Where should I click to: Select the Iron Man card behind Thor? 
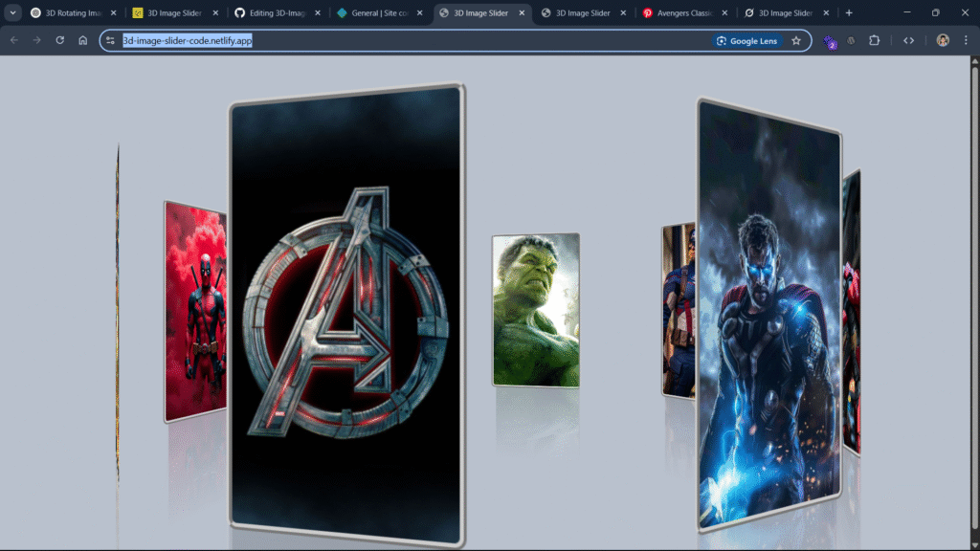coord(852,313)
